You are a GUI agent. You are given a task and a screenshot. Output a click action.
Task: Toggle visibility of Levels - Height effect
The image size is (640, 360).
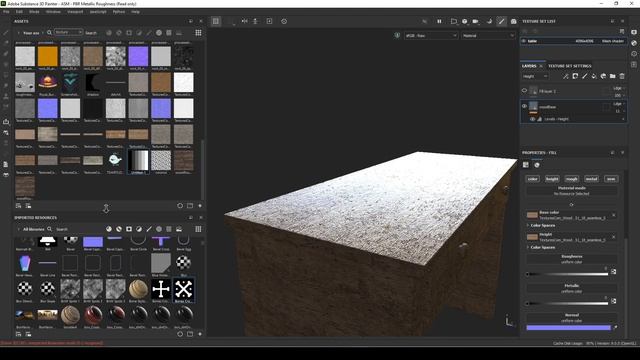[532, 119]
